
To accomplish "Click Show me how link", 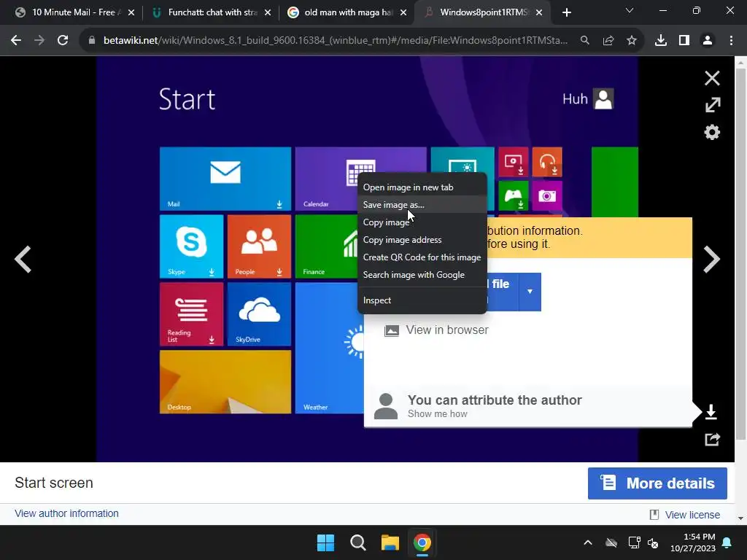I will pos(438,414).
